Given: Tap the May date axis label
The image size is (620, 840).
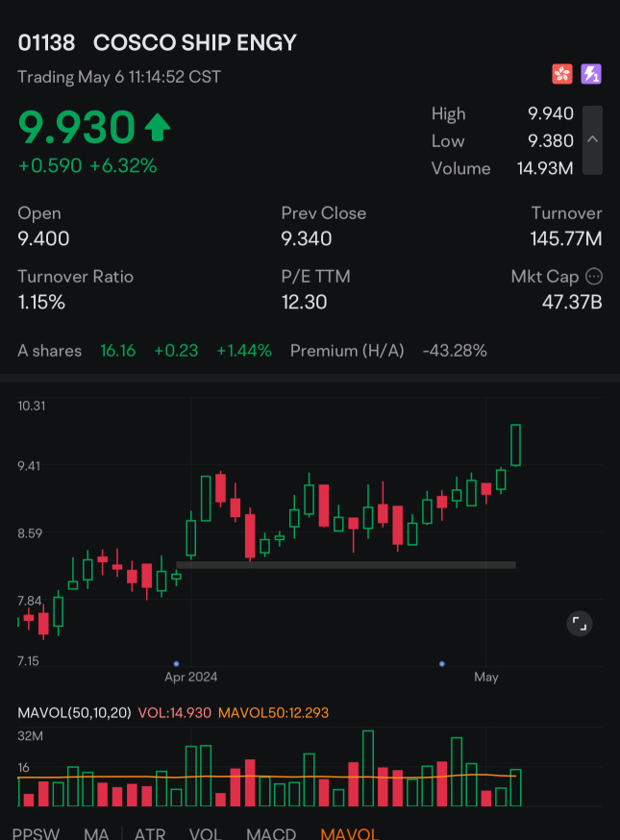Looking at the screenshot, I should tap(486, 678).
